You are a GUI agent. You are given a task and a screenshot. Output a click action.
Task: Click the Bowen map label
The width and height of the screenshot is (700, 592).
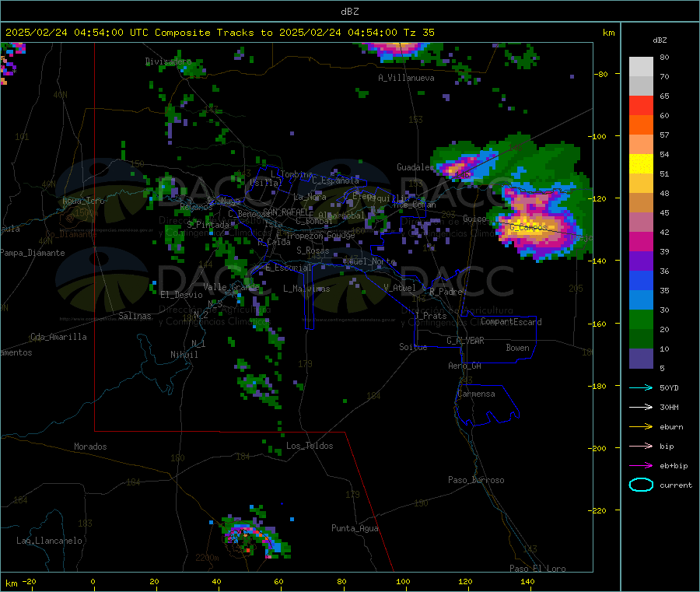pos(517,348)
